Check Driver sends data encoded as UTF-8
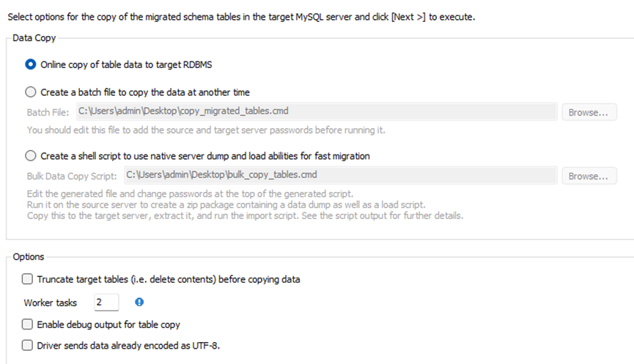This screenshot has width=634, height=364. coord(28,344)
